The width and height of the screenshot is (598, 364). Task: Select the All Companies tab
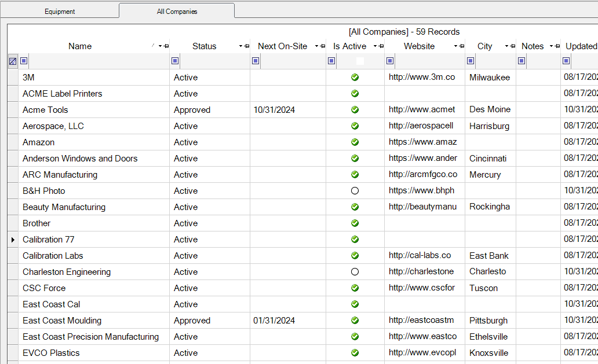click(x=177, y=12)
